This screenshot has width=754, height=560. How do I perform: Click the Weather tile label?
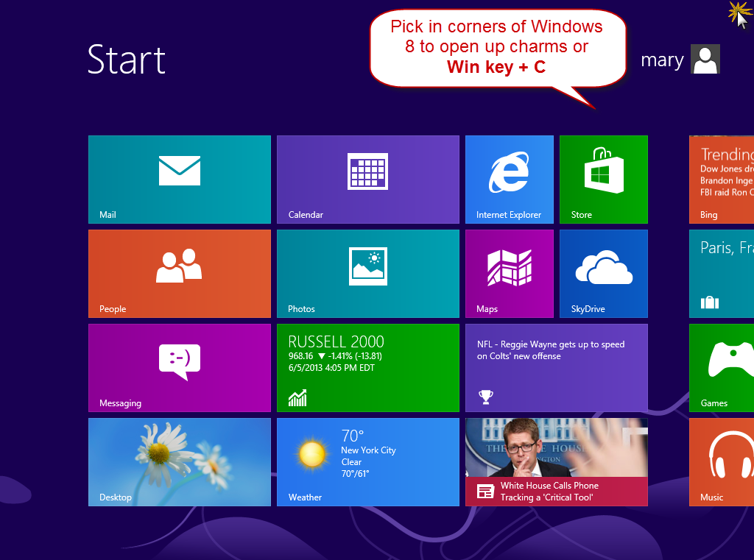pyautogui.click(x=305, y=497)
